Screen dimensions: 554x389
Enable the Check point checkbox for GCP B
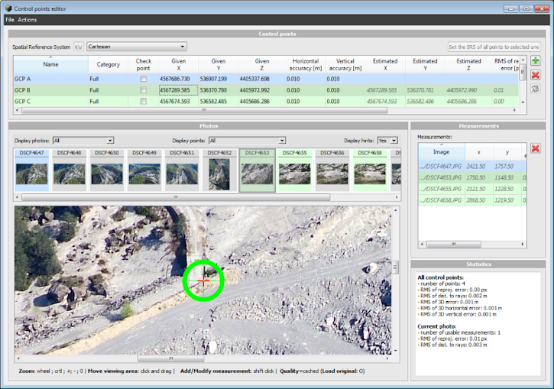(x=143, y=90)
